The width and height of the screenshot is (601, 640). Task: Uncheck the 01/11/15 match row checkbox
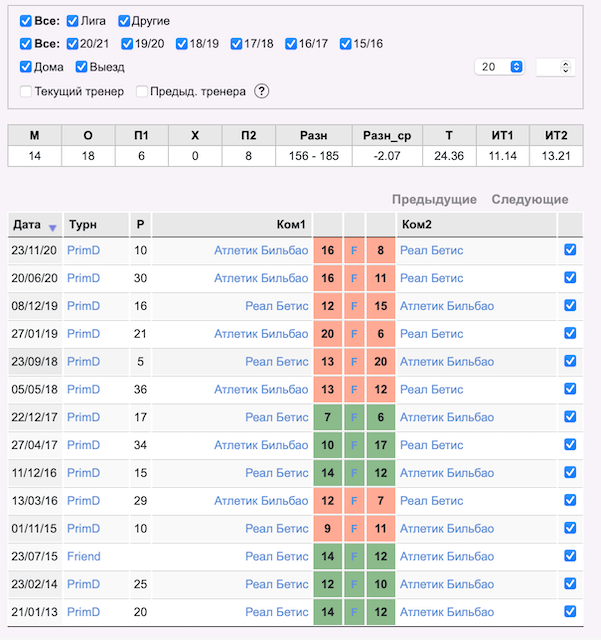coord(570,528)
